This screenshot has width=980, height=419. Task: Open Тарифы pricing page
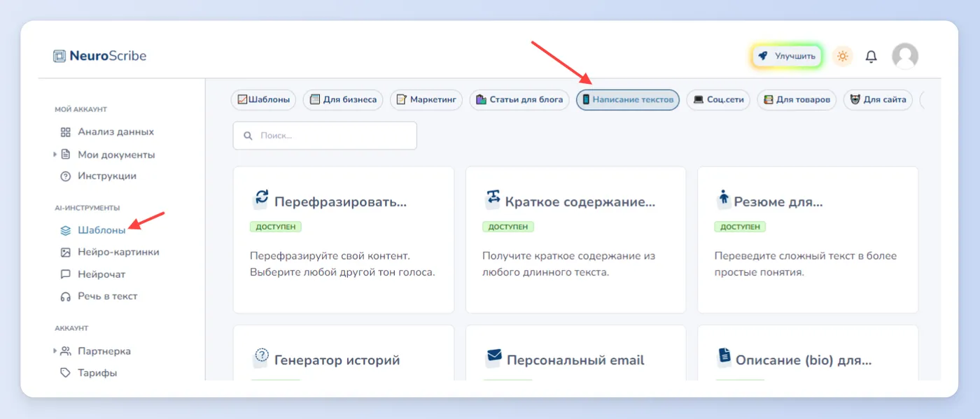pos(97,373)
